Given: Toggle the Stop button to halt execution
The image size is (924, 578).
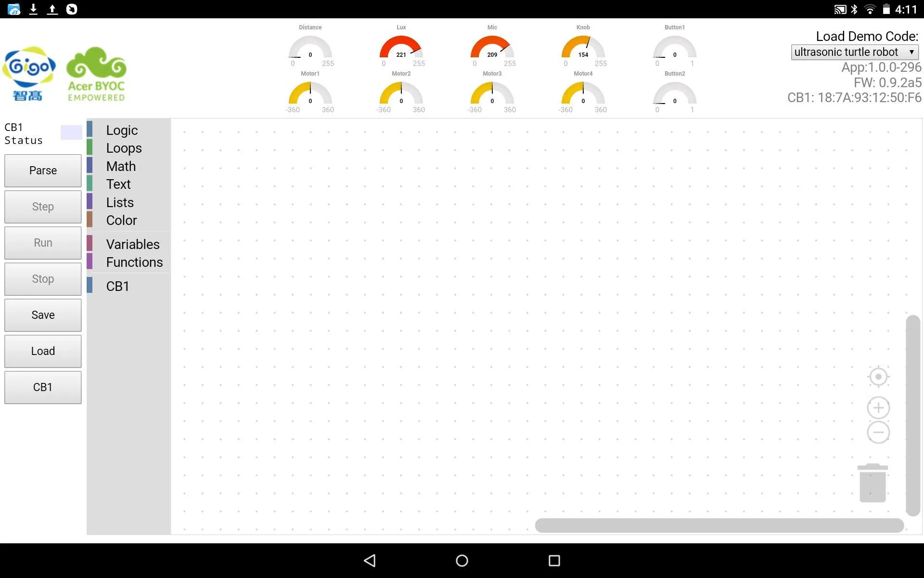Looking at the screenshot, I should 42,278.
